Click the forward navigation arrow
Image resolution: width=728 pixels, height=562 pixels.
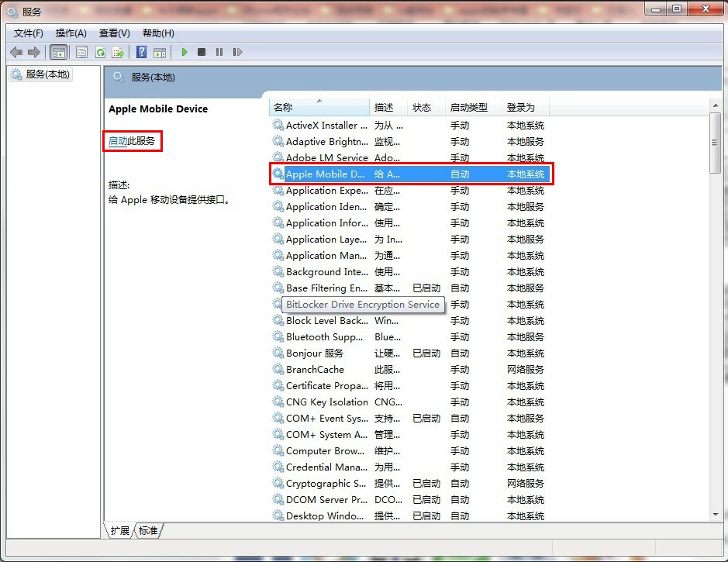click(34, 51)
